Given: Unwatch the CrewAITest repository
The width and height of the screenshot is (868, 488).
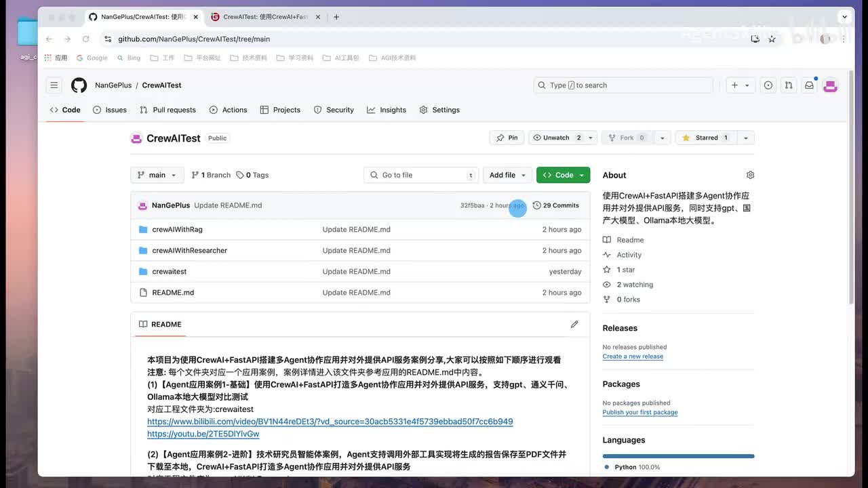Looking at the screenshot, I should click(x=557, y=138).
